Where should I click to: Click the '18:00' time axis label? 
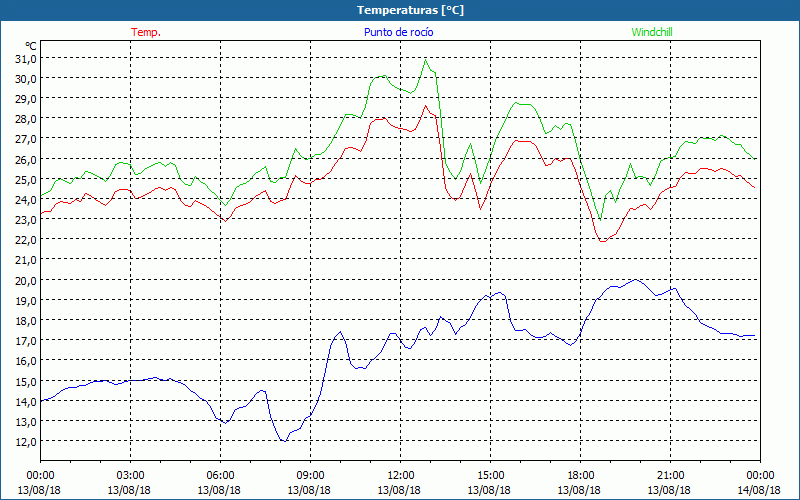(x=581, y=475)
